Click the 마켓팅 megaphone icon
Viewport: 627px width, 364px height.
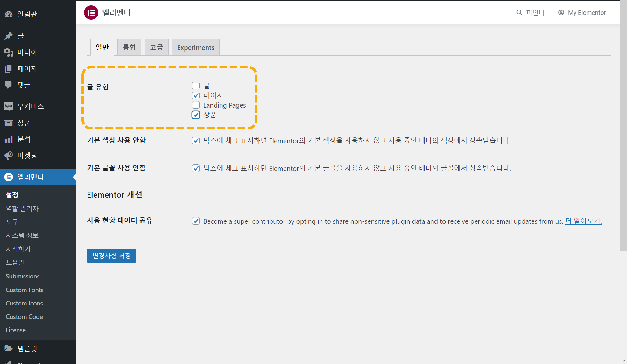tap(9, 155)
